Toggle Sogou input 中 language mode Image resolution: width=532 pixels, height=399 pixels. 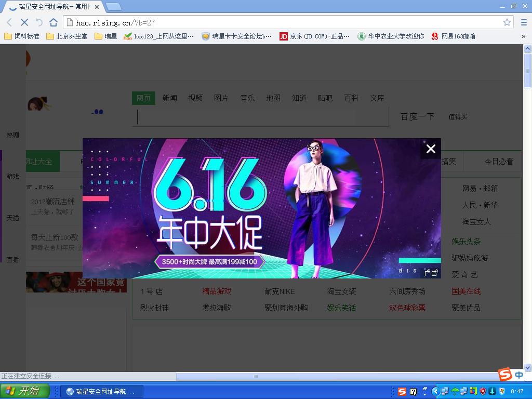[519, 375]
